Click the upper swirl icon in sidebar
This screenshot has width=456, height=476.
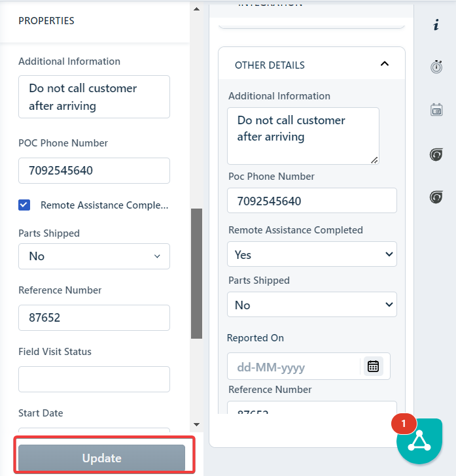[436, 154]
